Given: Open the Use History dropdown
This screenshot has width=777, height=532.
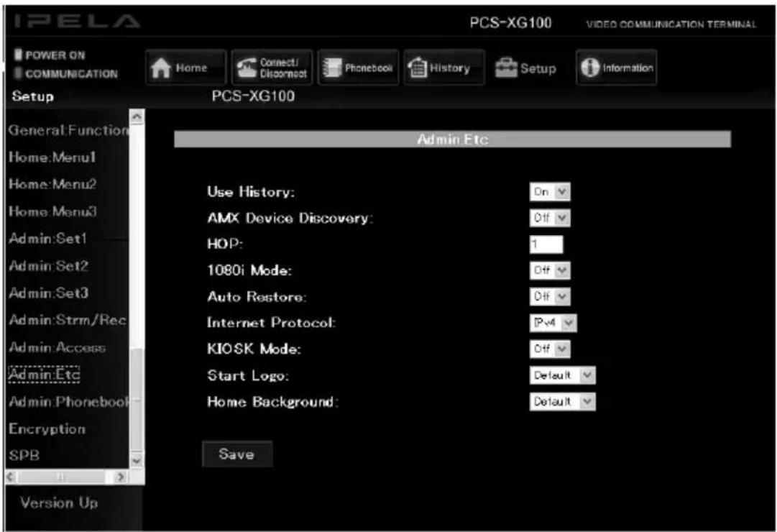Looking at the screenshot, I should 550,192.
